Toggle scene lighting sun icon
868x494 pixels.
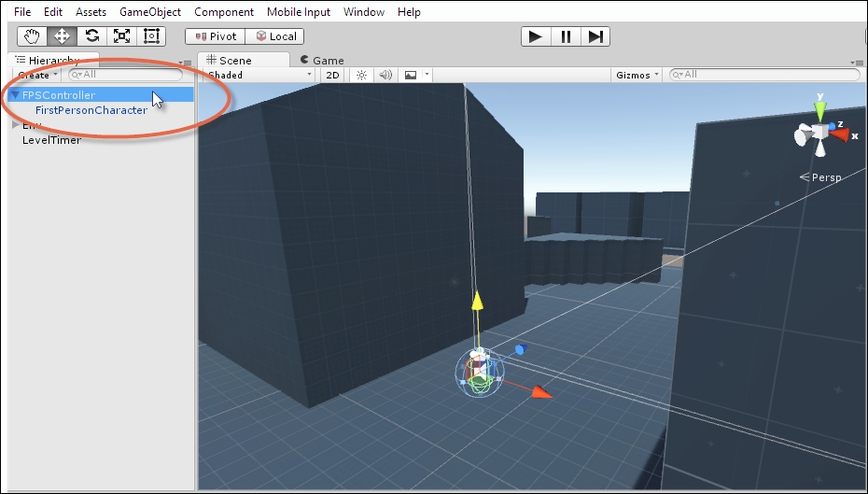click(x=361, y=75)
